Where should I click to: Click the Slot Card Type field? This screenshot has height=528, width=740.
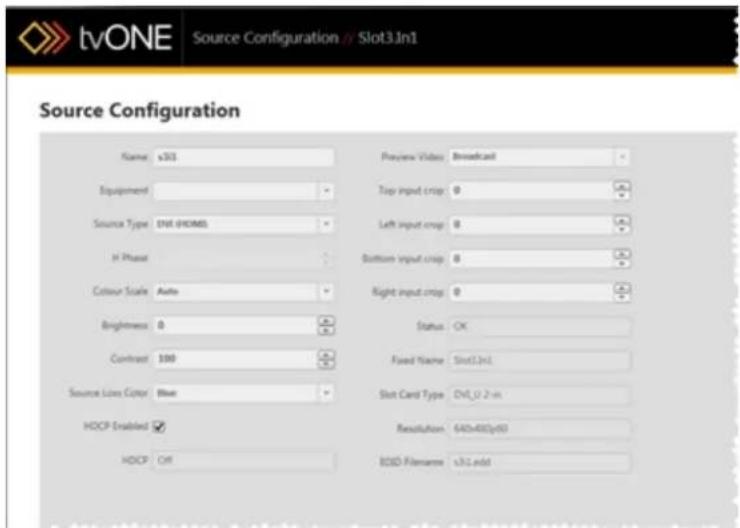(539, 394)
